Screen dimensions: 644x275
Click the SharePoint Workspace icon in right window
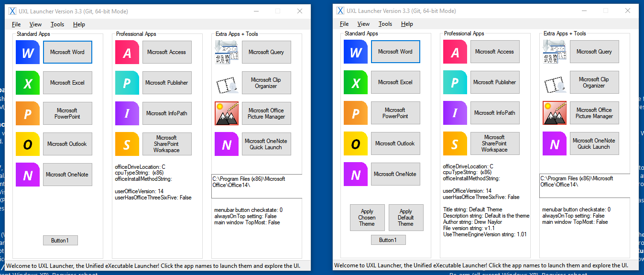coord(455,143)
